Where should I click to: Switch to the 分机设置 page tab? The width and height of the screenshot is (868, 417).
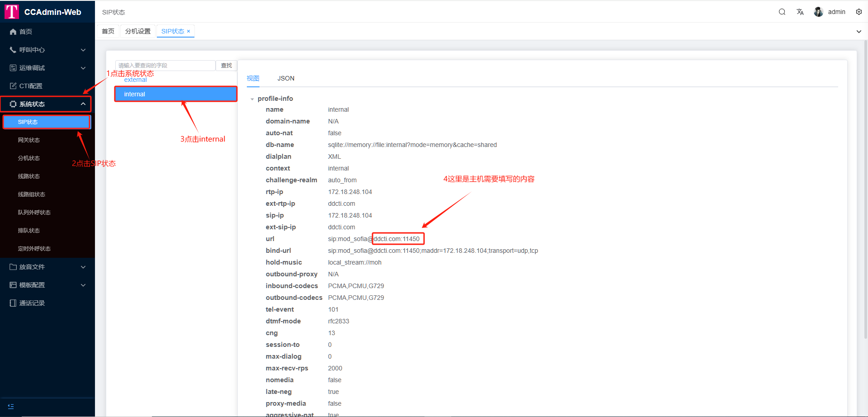pyautogui.click(x=138, y=31)
